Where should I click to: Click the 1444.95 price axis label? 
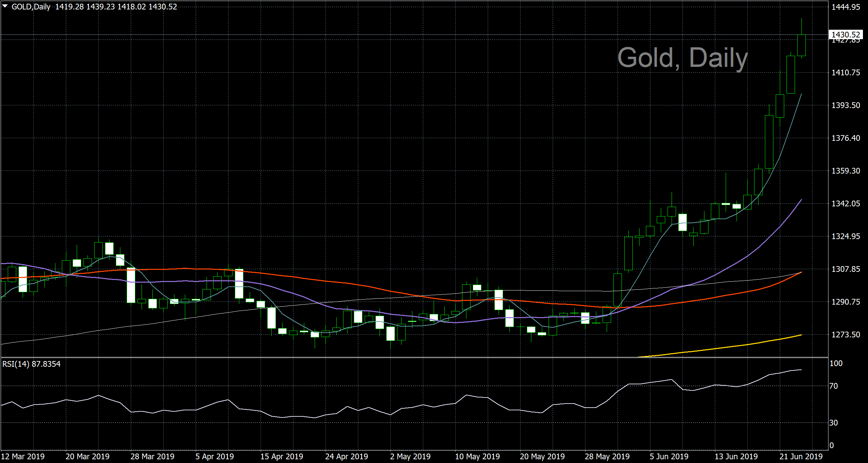[846, 7]
